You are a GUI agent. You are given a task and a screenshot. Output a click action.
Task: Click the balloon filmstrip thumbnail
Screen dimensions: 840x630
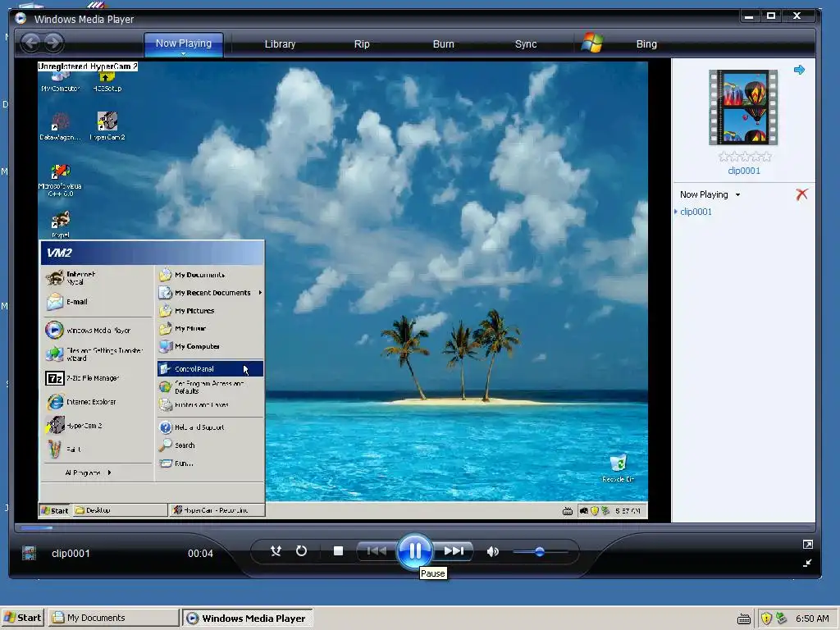[743, 107]
